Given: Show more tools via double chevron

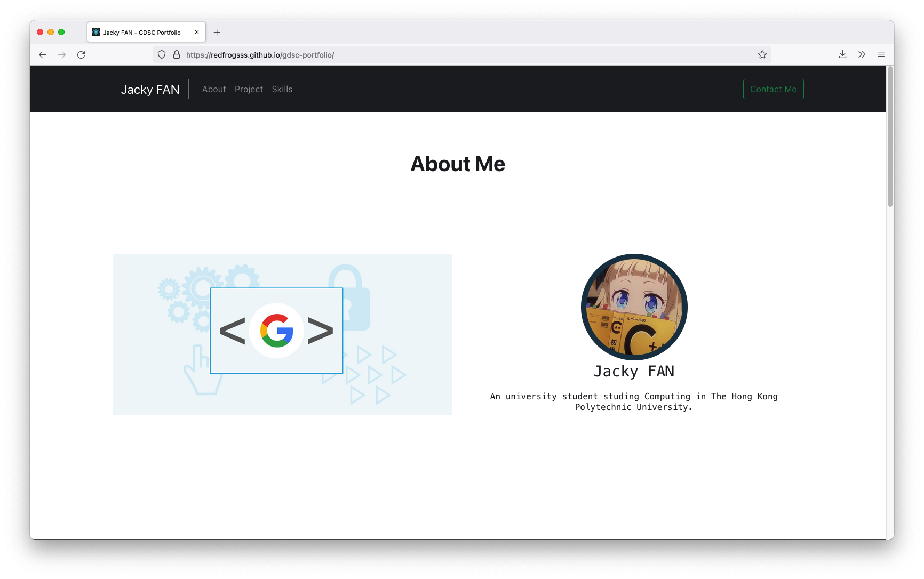Looking at the screenshot, I should (x=862, y=54).
